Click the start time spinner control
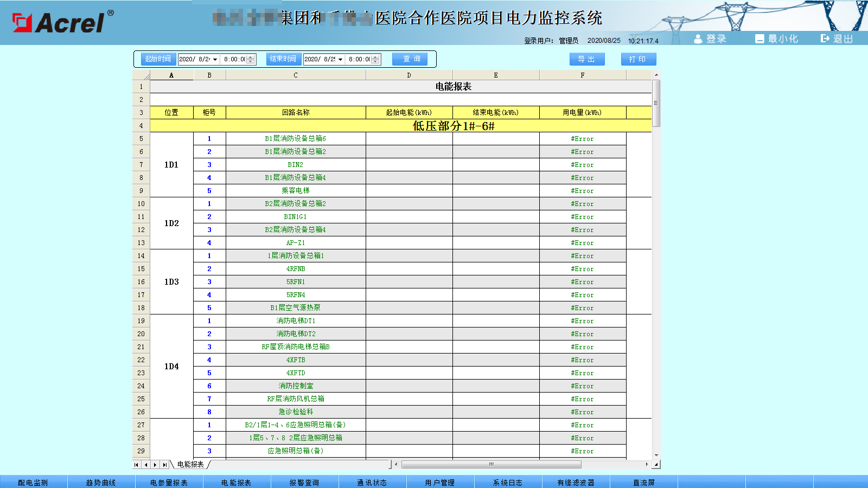 [250, 59]
